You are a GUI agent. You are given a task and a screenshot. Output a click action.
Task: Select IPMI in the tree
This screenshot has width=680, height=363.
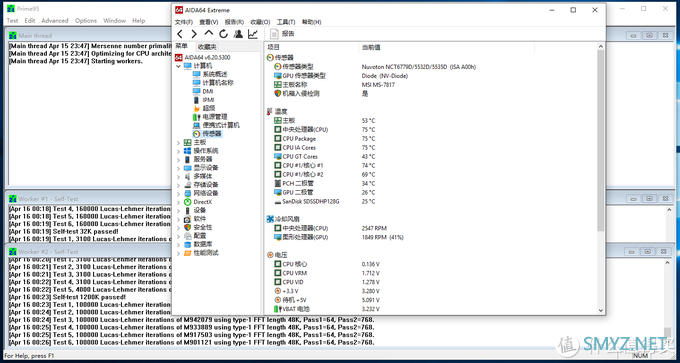click(x=203, y=100)
